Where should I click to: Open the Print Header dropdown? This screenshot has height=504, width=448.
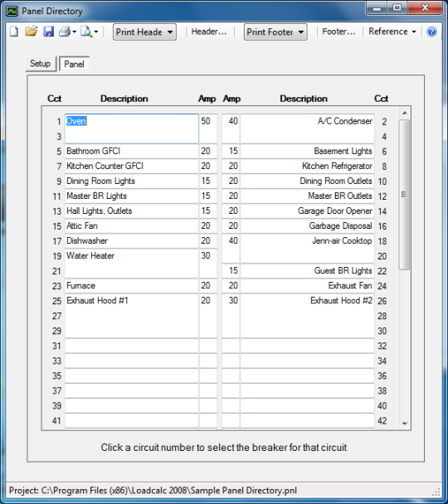pyautogui.click(x=144, y=31)
